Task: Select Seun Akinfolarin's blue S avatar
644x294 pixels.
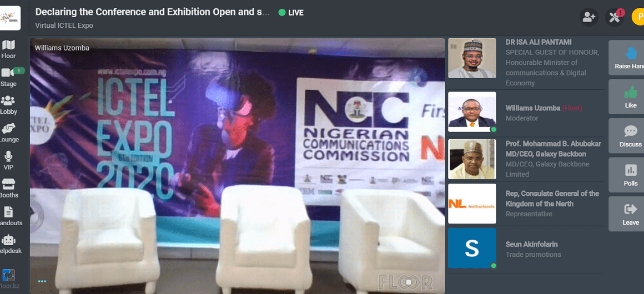Action: pos(471,249)
